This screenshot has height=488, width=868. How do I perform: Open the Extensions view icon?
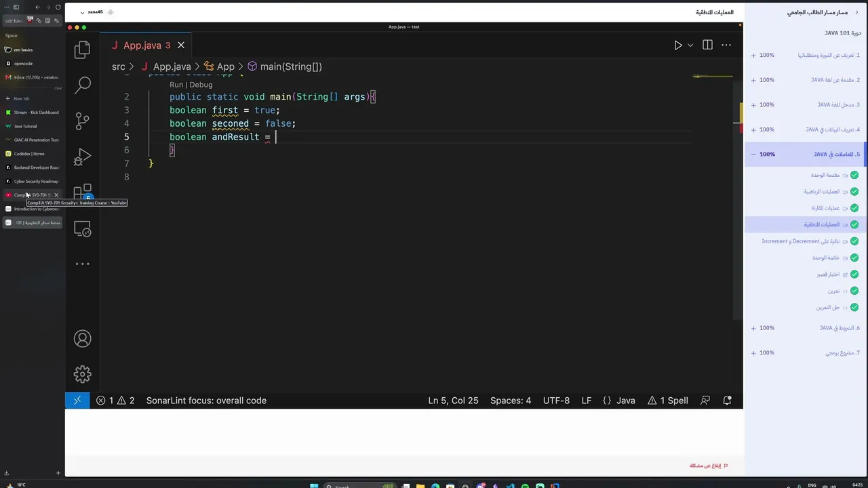83,193
